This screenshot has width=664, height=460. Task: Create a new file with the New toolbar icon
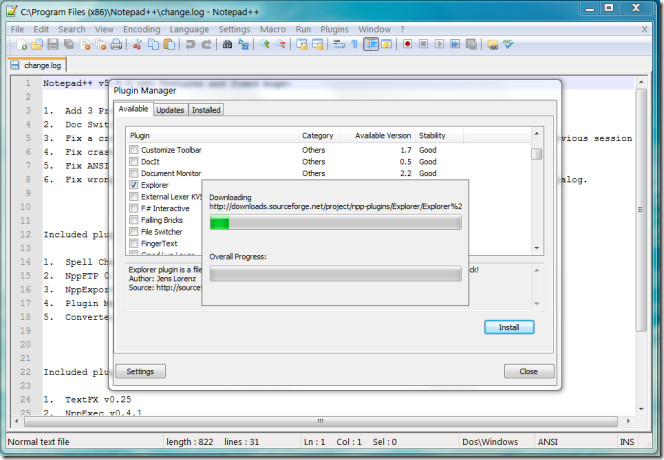pyautogui.click(x=21, y=44)
